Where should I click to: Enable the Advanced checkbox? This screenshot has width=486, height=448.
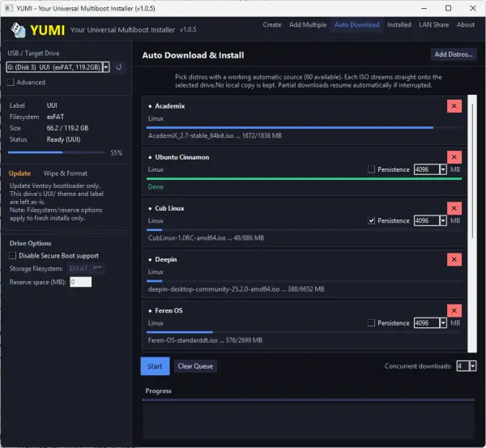pyautogui.click(x=11, y=82)
